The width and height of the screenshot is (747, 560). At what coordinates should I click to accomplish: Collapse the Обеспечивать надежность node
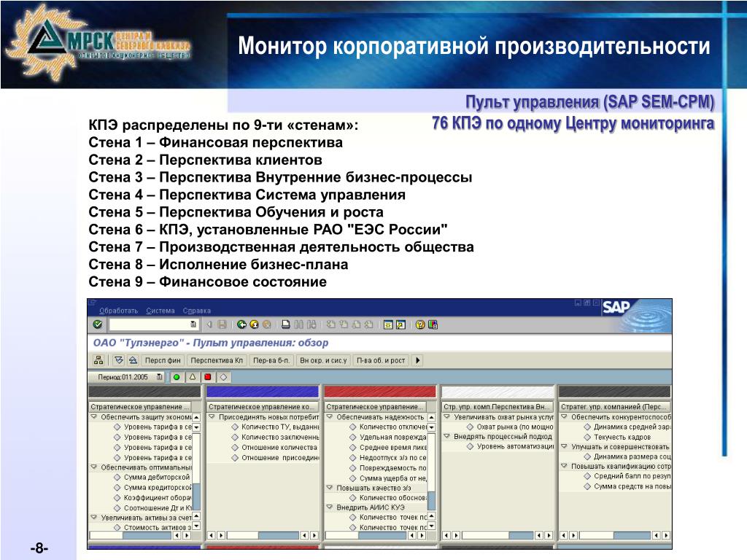(329, 416)
